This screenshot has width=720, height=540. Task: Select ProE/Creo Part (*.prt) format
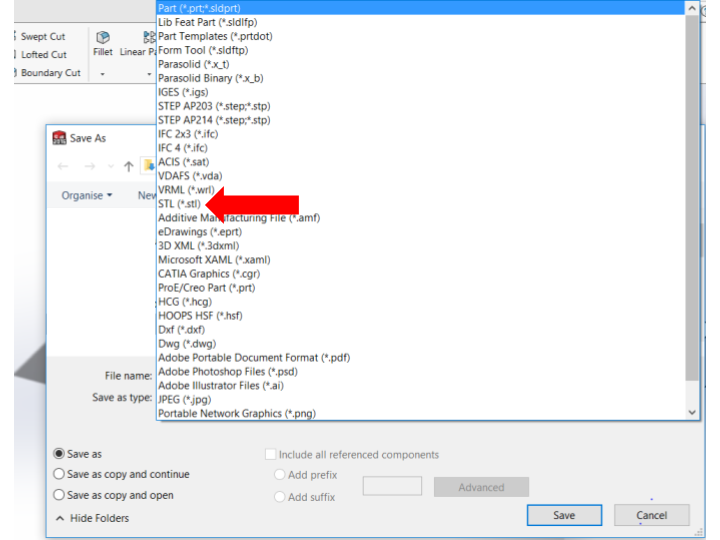point(421,288)
